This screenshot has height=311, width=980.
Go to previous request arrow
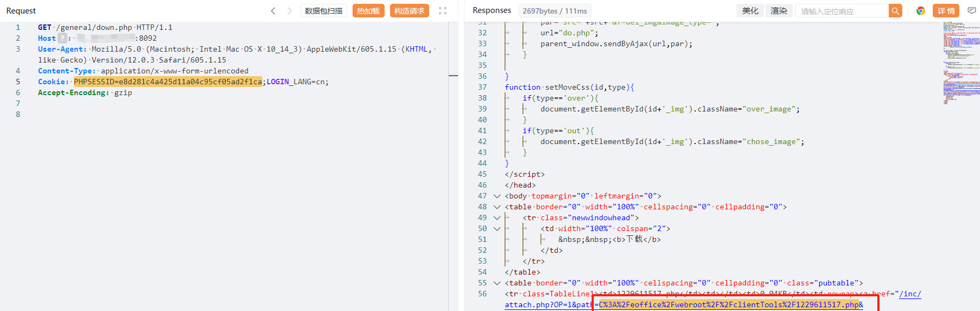(273, 10)
